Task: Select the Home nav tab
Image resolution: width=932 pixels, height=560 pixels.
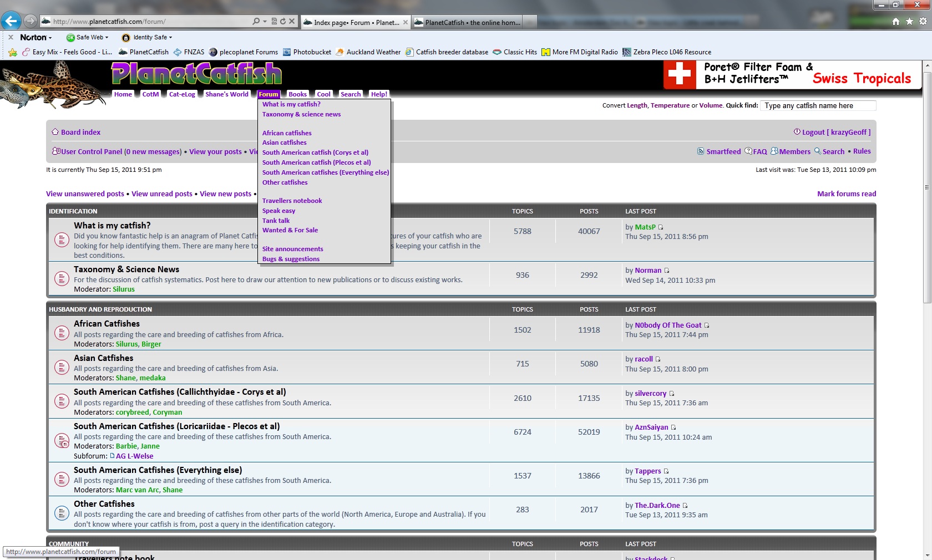Action: tap(123, 94)
